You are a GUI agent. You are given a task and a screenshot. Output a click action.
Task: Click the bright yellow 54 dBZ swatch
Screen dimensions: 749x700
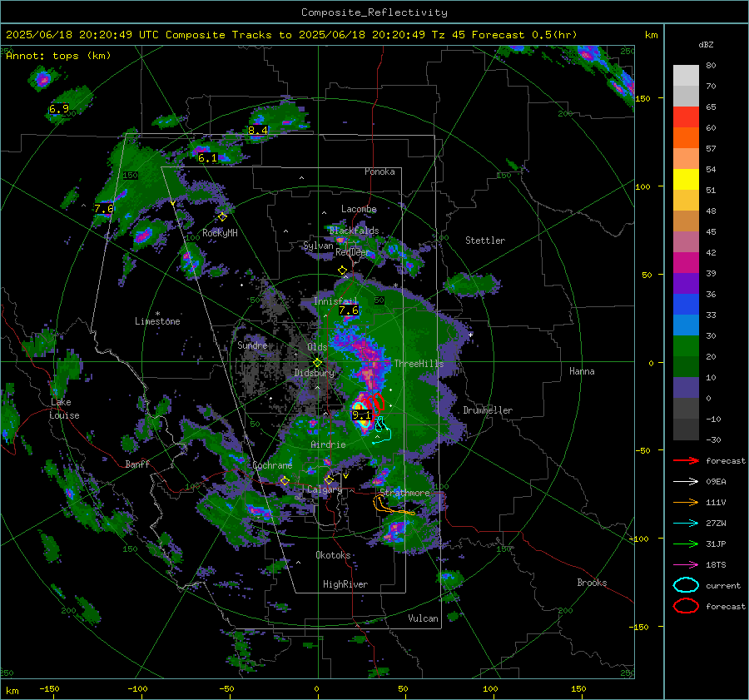(686, 179)
